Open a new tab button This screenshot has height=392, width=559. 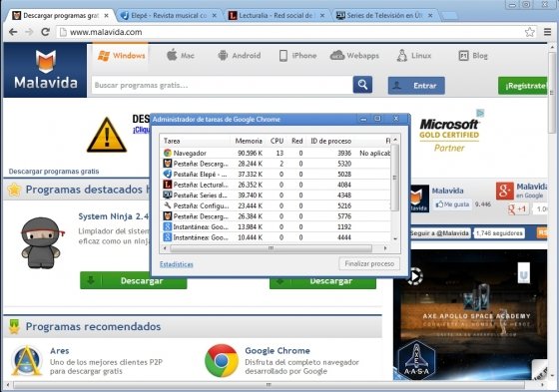(449, 16)
